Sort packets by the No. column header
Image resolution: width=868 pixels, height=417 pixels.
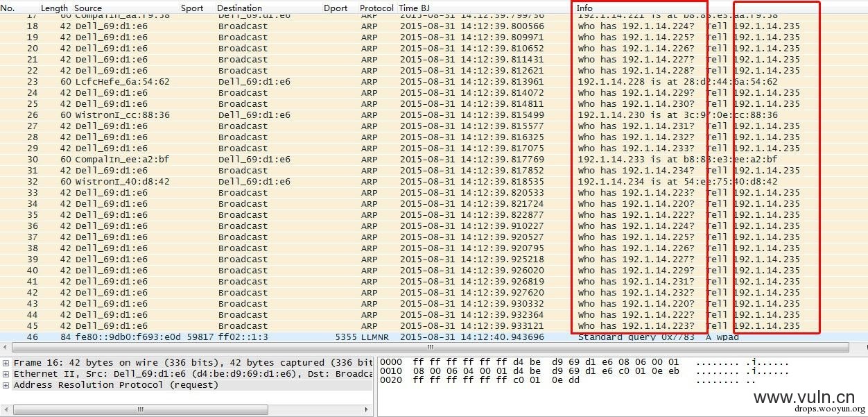pyautogui.click(x=9, y=8)
